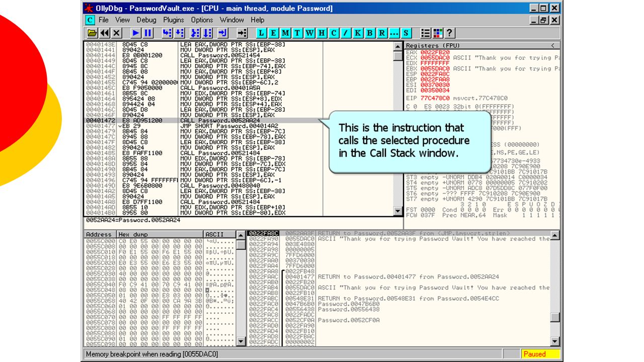The height and width of the screenshot is (362, 644).
Task: Click the Hex dump column header
Action: pos(160,234)
